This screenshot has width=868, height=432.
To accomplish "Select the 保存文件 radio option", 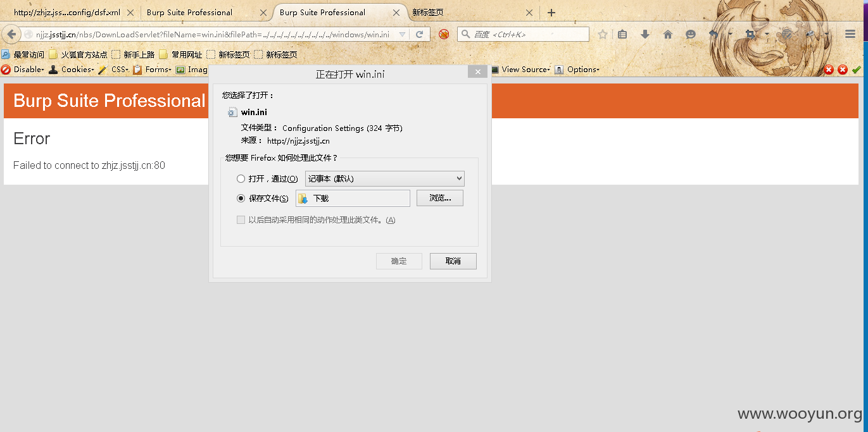I will pos(241,199).
